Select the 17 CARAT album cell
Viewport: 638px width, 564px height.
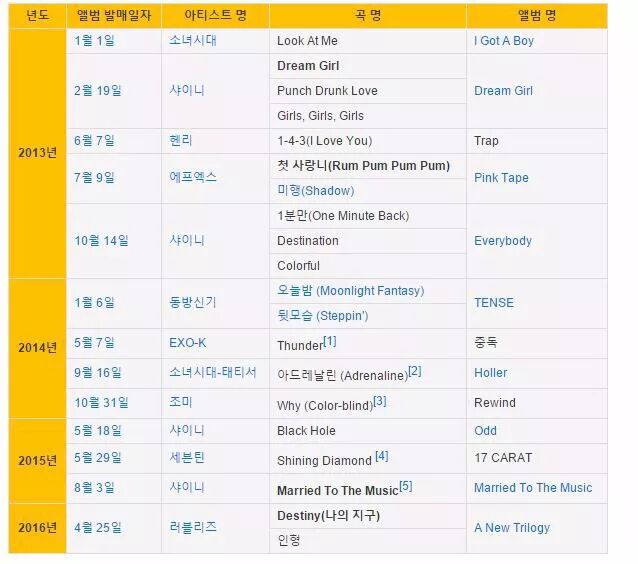tap(537, 458)
